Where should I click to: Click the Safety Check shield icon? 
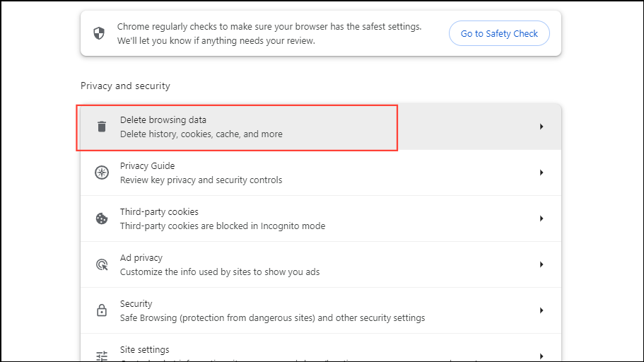pyautogui.click(x=100, y=33)
